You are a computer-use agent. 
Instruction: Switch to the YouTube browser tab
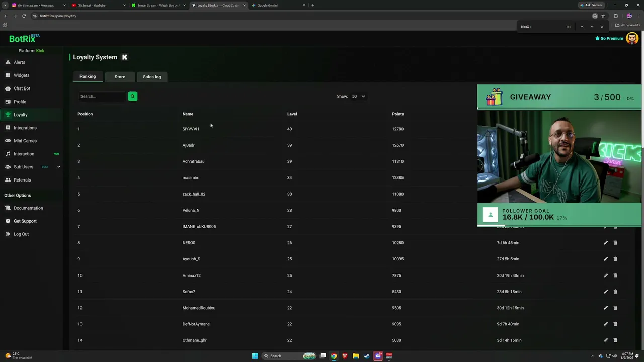(x=99, y=5)
